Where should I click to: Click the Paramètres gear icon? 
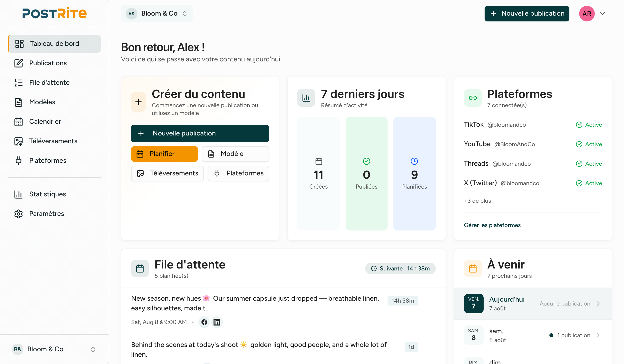point(19,214)
